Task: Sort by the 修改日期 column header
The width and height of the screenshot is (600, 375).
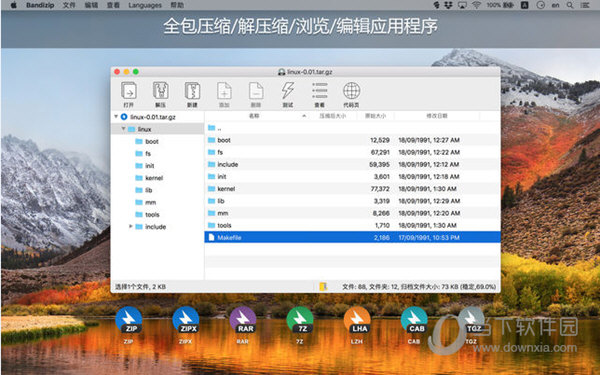Action: click(437, 116)
